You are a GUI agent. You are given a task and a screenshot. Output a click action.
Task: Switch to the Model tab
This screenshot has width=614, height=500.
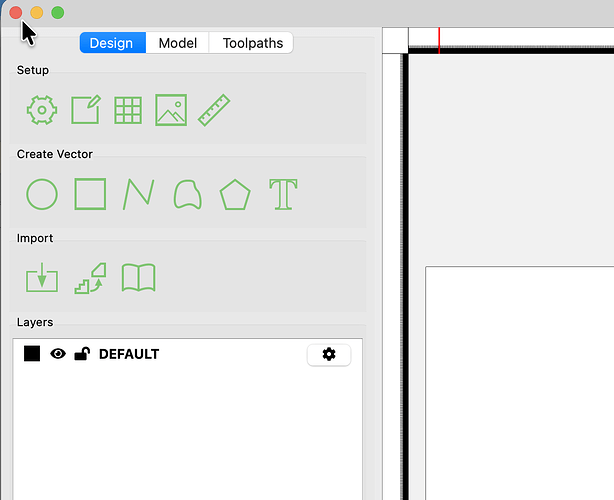(178, 43)
